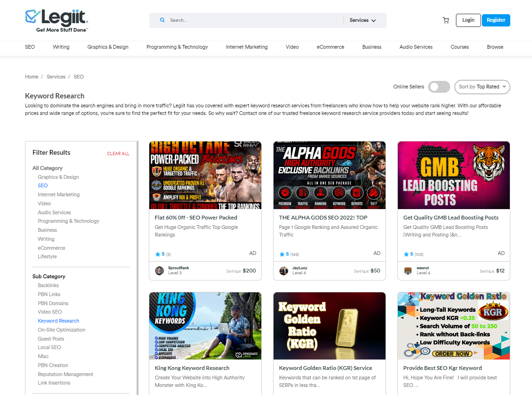Go to Home breadcrumb

pos(32,77)
